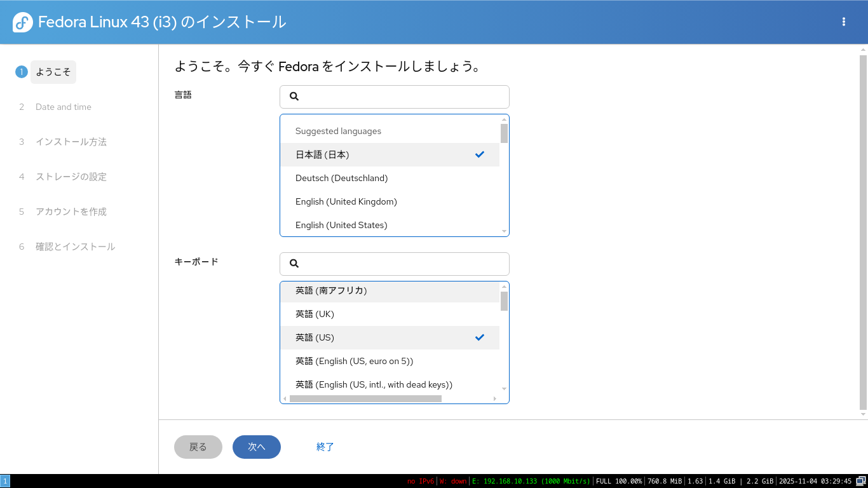
Task: Go to the Date and time step
Action: [64, 107]
